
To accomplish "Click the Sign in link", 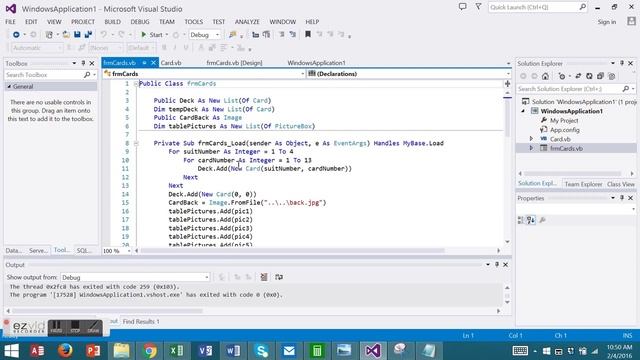I will pos(607,22).
